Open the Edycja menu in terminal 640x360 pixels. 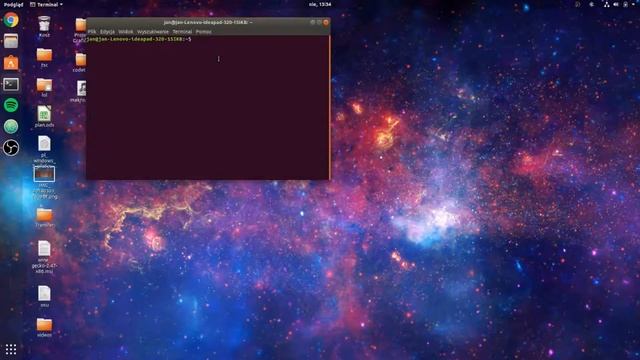click(x=107, y=31)
